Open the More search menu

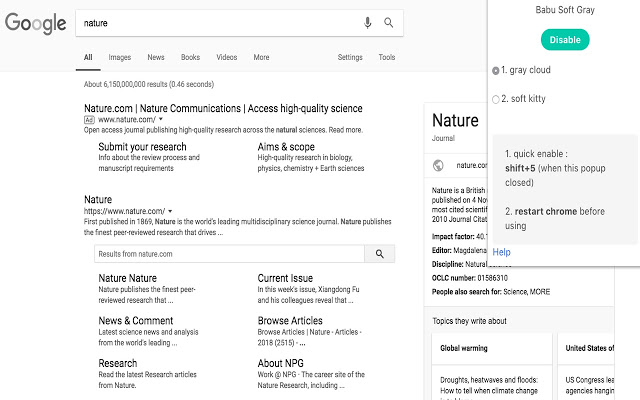pos(261,57)
